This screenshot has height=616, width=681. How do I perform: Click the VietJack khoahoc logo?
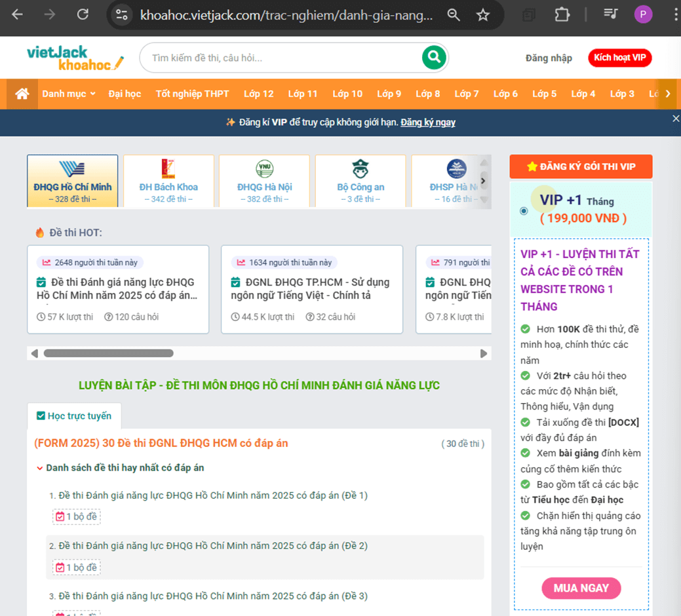[x=75, y=58]
